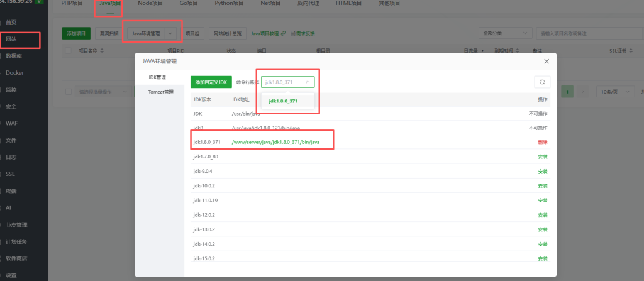Viewport: 644px width, 281px height.
Task: Open 首页 in the sidebar
Action: tap(11, 22)
